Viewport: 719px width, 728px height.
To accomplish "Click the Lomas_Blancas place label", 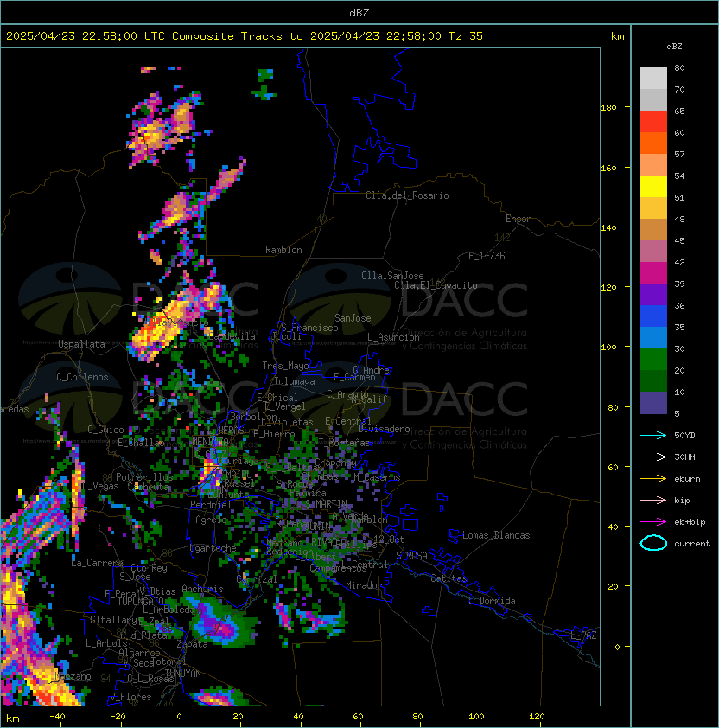I will point(496,535).
